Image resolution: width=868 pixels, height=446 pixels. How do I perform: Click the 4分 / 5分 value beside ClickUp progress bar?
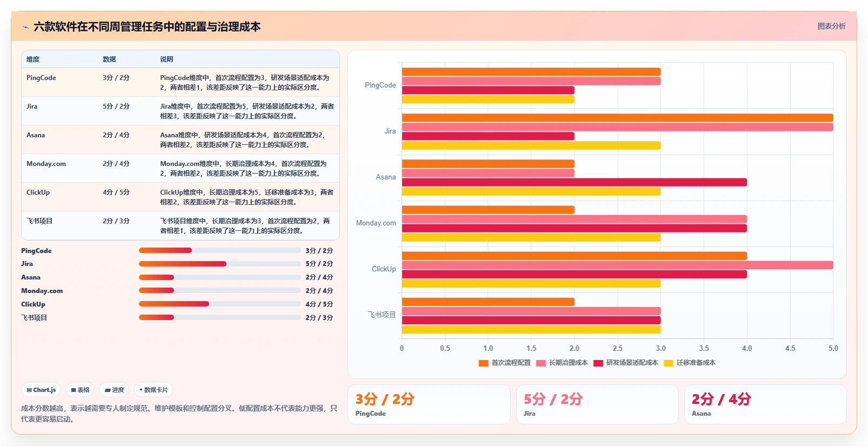pos(319,304)
